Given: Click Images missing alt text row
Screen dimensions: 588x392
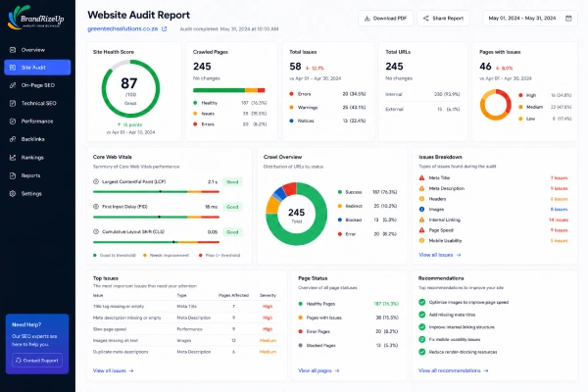Looking at the screenshot, I should [x=186, y=341].
